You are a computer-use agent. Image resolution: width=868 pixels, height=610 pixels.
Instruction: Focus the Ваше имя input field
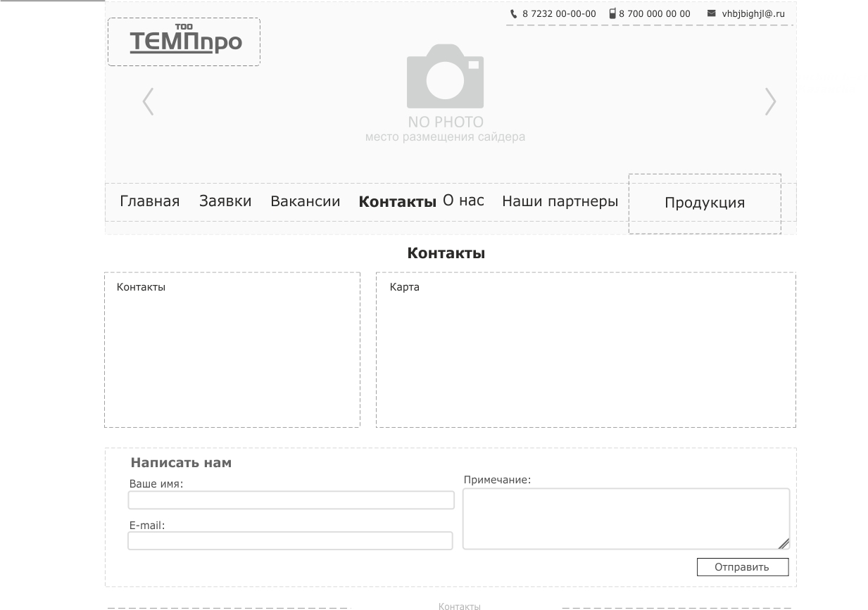(x=291, y=500)
